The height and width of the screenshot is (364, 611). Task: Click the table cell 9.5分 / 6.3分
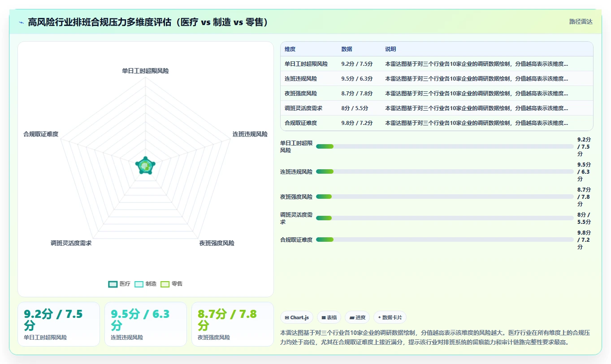pyautogui.click(x=357, y=79)
